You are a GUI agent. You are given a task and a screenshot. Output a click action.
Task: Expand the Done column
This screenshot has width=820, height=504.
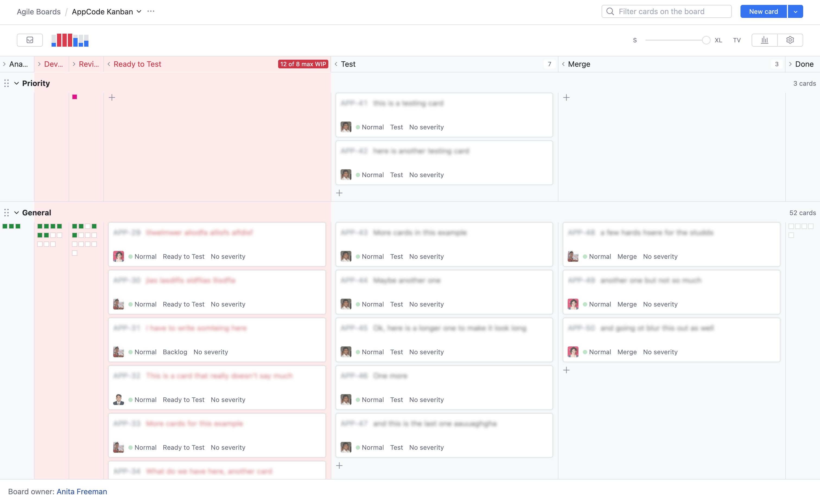tap(790, 64)
